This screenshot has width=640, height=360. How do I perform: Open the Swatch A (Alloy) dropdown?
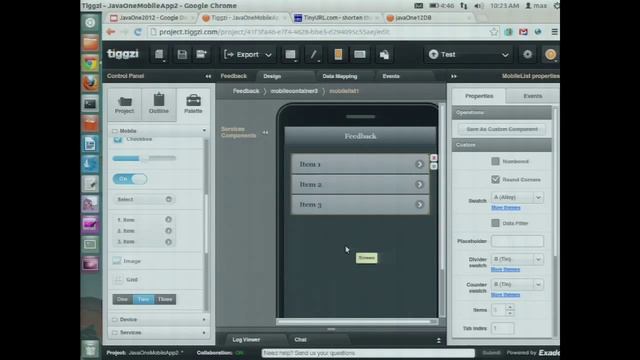tap(517, 197)
